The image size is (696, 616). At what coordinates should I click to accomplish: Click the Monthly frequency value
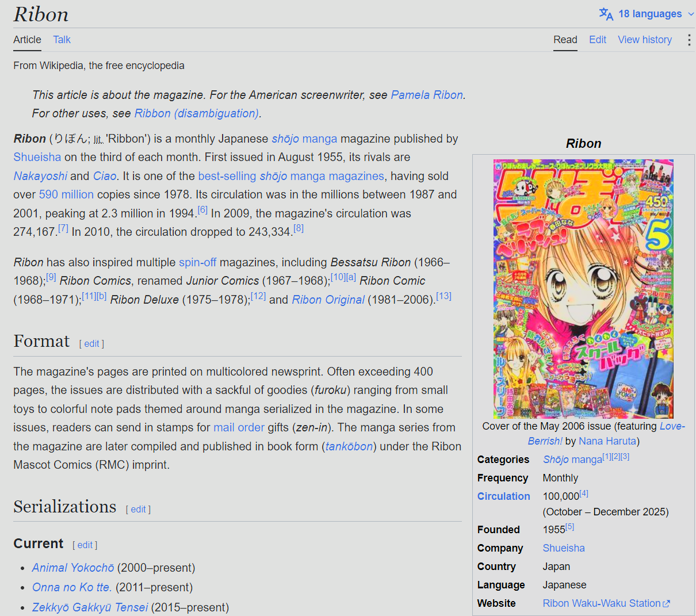pyautogui.click(x=560, y=478)
